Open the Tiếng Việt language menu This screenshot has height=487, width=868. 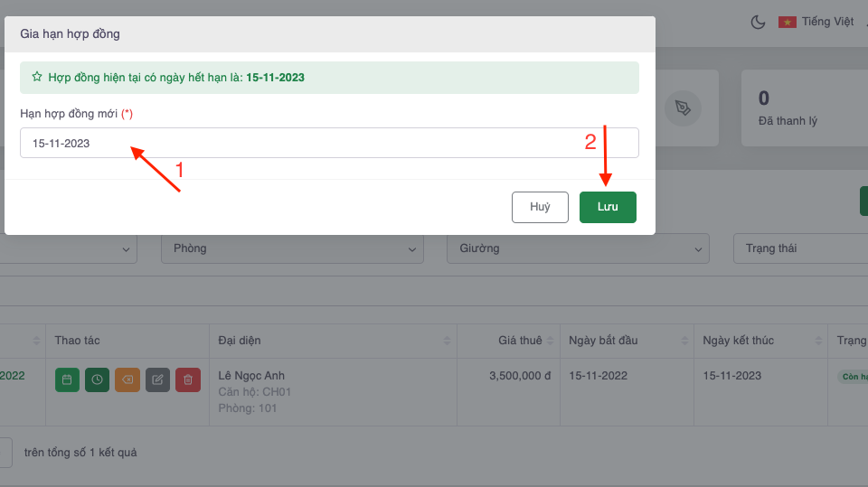[x=826, y=22]
